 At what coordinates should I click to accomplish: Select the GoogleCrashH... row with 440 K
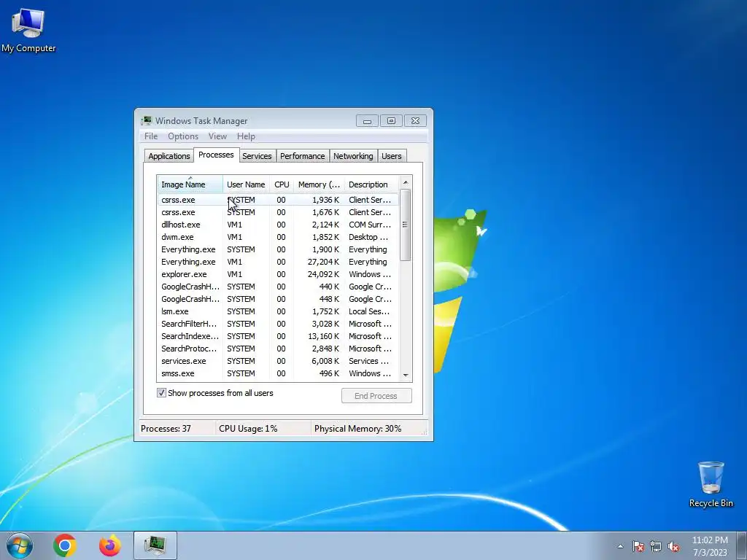pos(278,287)
